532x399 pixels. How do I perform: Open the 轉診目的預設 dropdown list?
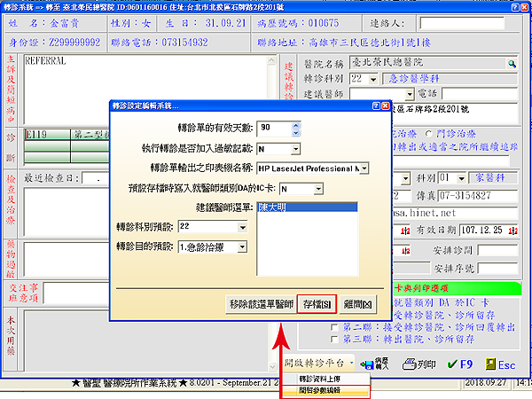(244, 246)
